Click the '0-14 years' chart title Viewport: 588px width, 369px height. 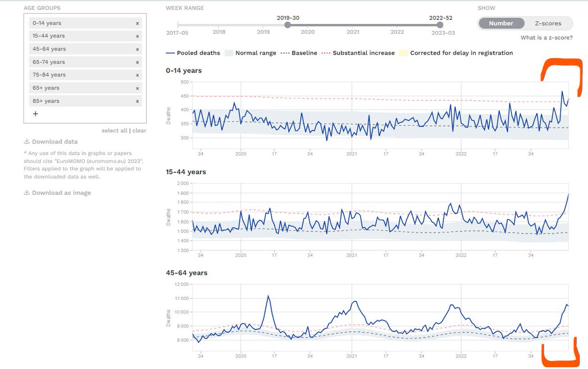184,70
